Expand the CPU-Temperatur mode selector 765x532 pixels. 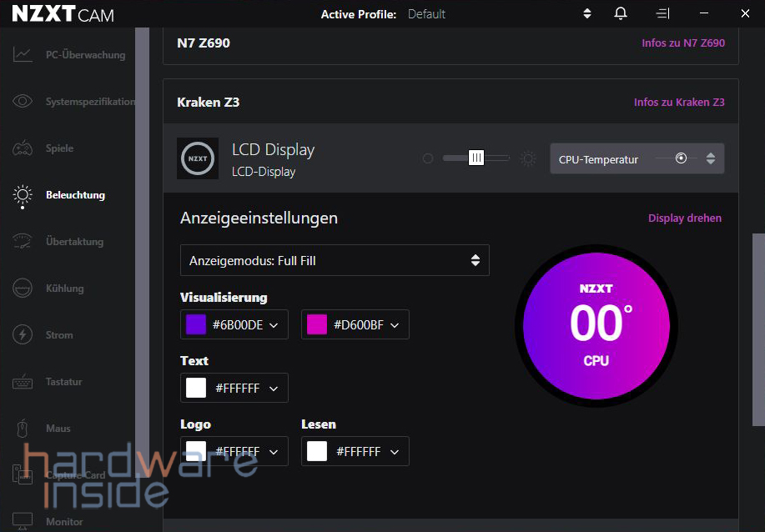711,158
